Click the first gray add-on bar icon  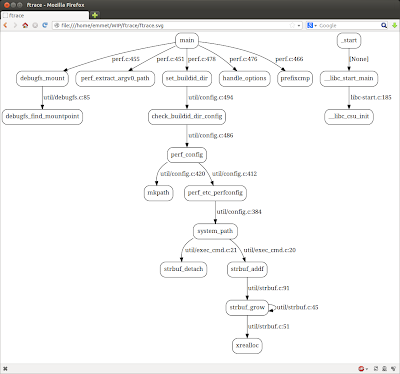point(376,369)
